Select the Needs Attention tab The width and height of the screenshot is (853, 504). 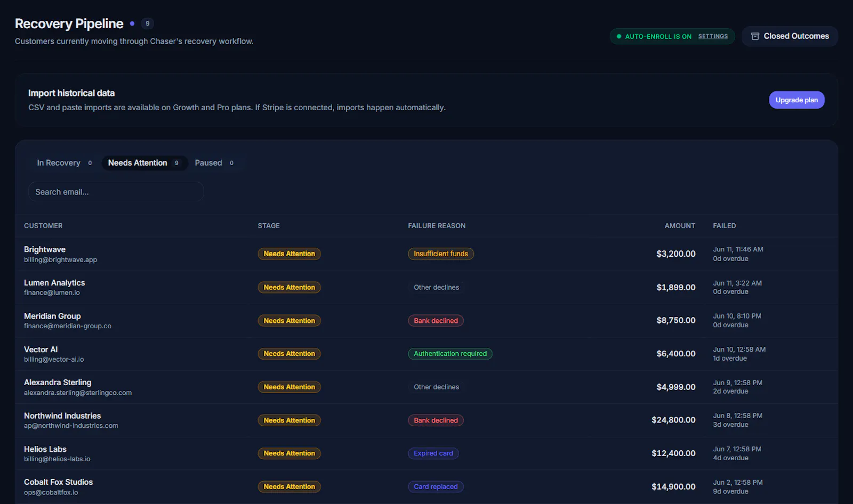pos(144,163)
